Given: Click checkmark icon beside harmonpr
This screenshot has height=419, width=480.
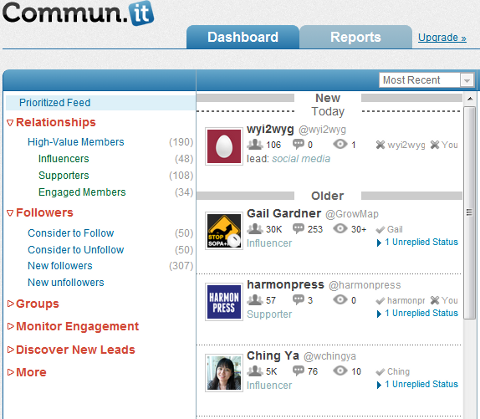Looking at the screenshot, I should [380, 301].
